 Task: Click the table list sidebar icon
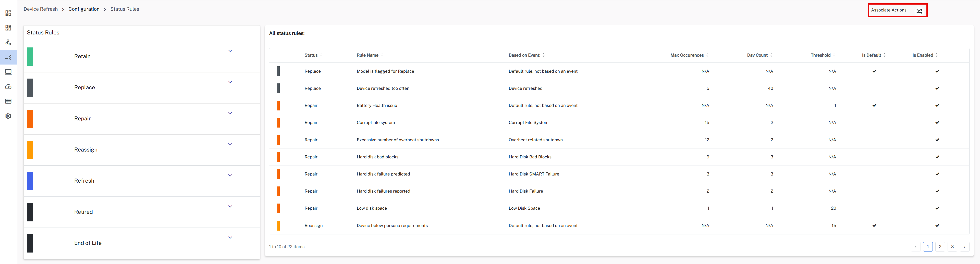point(8,101)
